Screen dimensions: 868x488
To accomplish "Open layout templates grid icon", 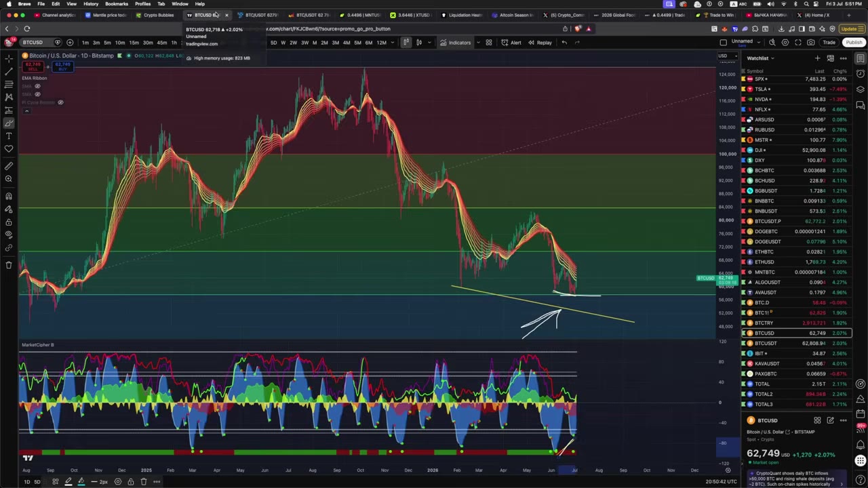I will (488, 43).
